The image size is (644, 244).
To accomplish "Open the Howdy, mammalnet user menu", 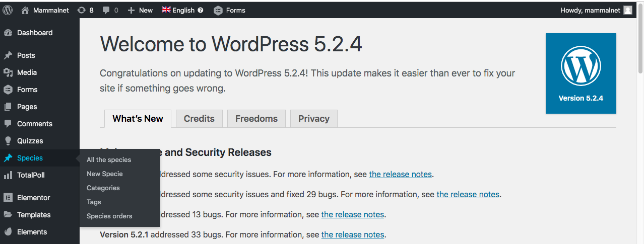I will tap(596, 10).
